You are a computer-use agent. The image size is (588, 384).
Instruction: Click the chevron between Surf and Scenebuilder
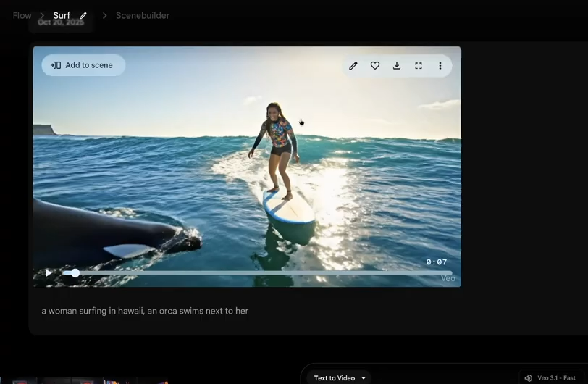104,16
